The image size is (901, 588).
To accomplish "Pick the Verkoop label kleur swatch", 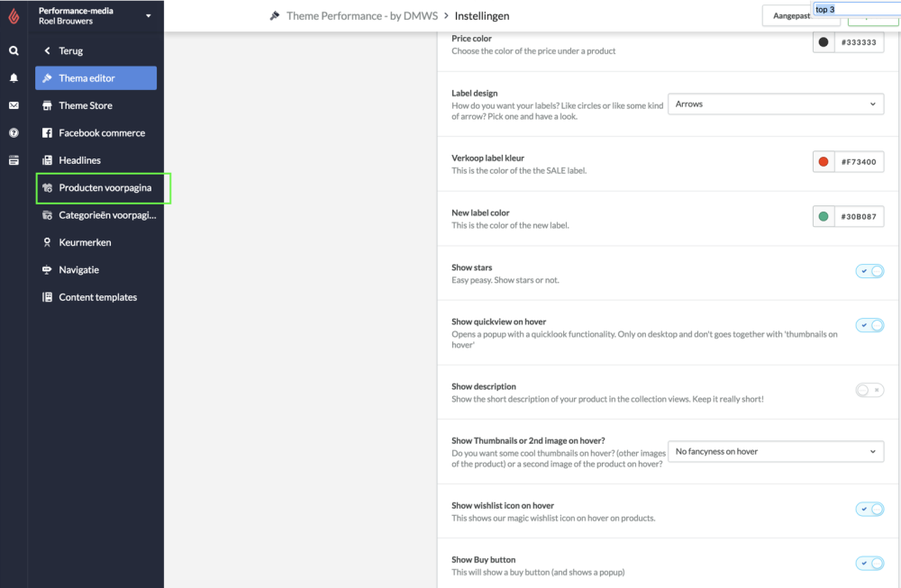I will [824, 162].
